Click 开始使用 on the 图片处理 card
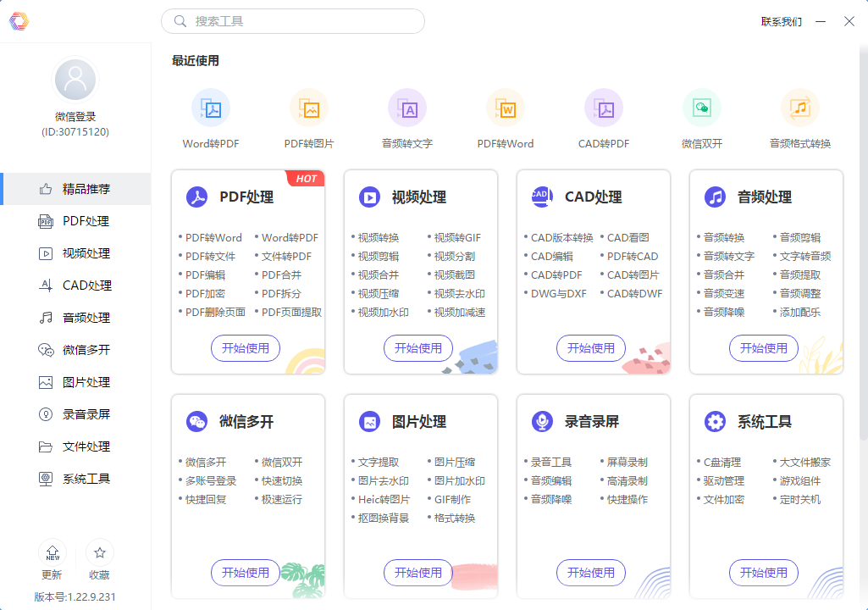This screenshot has height=610, width=868. coord(418,573)
